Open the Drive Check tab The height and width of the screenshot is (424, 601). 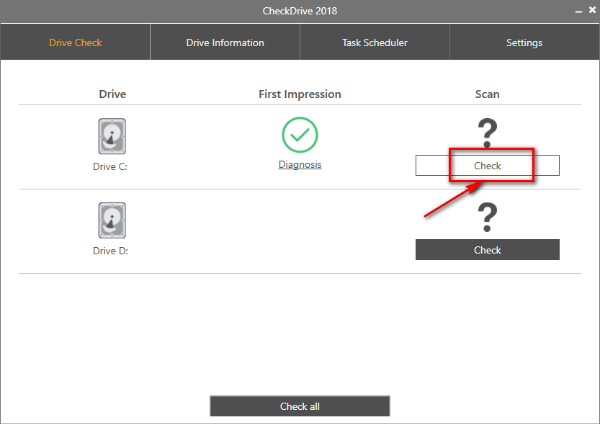coord(76,42)
